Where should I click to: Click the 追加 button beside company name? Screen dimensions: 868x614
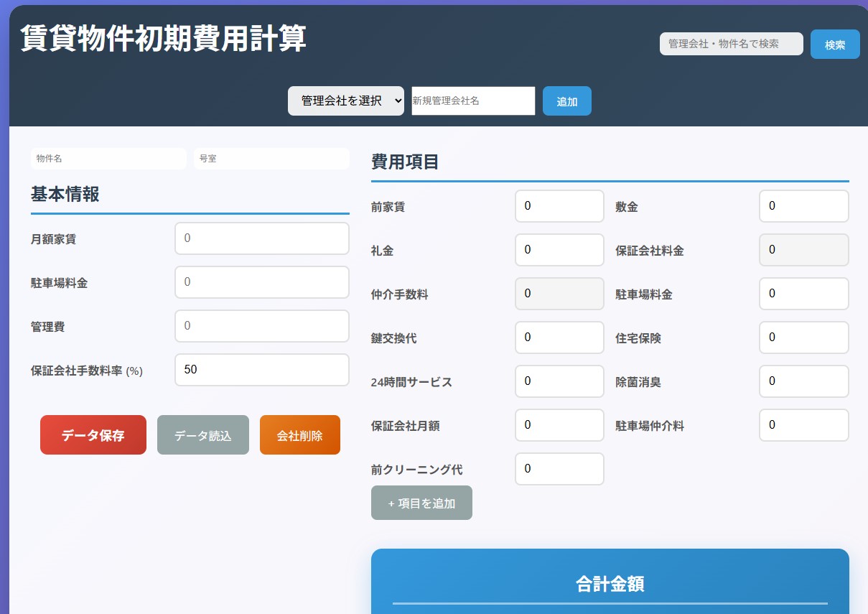tap(566, 101)
